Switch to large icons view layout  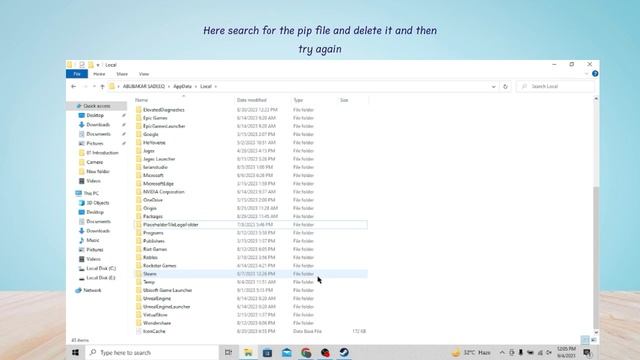[593, 340]
